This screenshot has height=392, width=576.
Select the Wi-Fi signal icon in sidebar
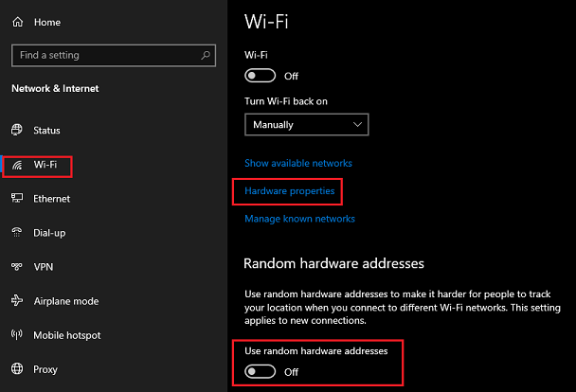tap(17, 165)
